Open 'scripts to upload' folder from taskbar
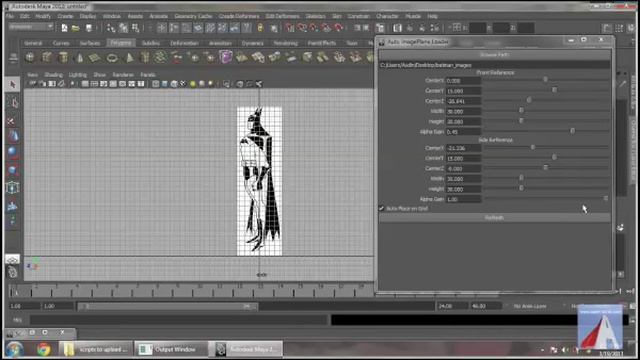Screen dimensions: 640x360 (x=96, y=349)
